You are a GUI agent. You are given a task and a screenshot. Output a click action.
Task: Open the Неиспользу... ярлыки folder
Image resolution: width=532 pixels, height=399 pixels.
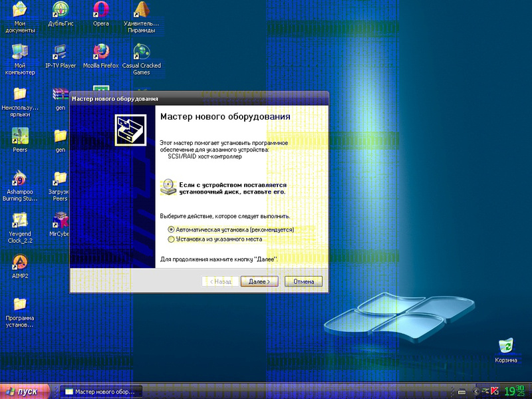20,101
